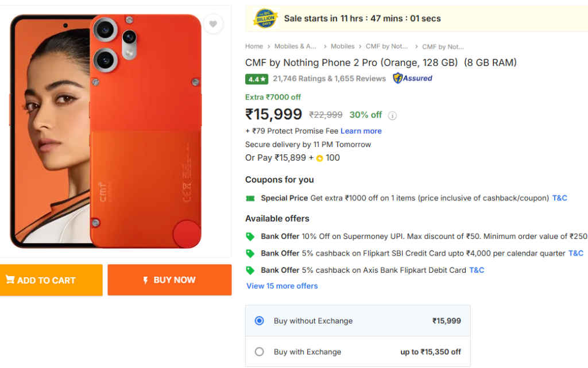
Task: Select Buy with Exchange
Action: (259, 351)
